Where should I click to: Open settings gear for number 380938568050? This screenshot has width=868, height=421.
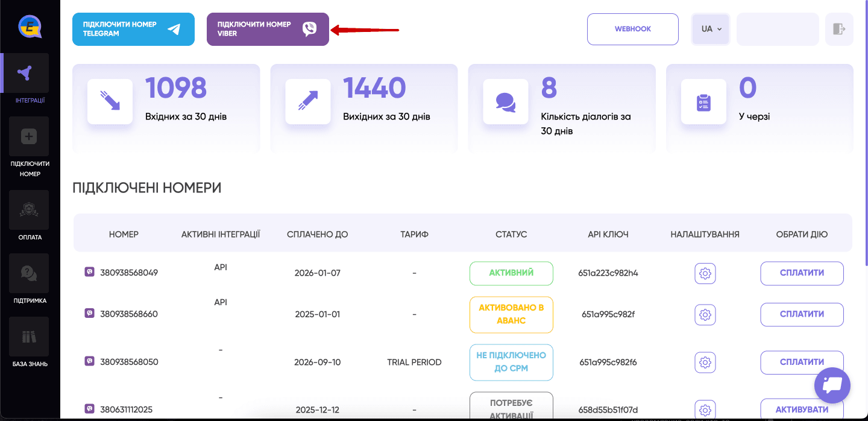[x=705, y=362]
